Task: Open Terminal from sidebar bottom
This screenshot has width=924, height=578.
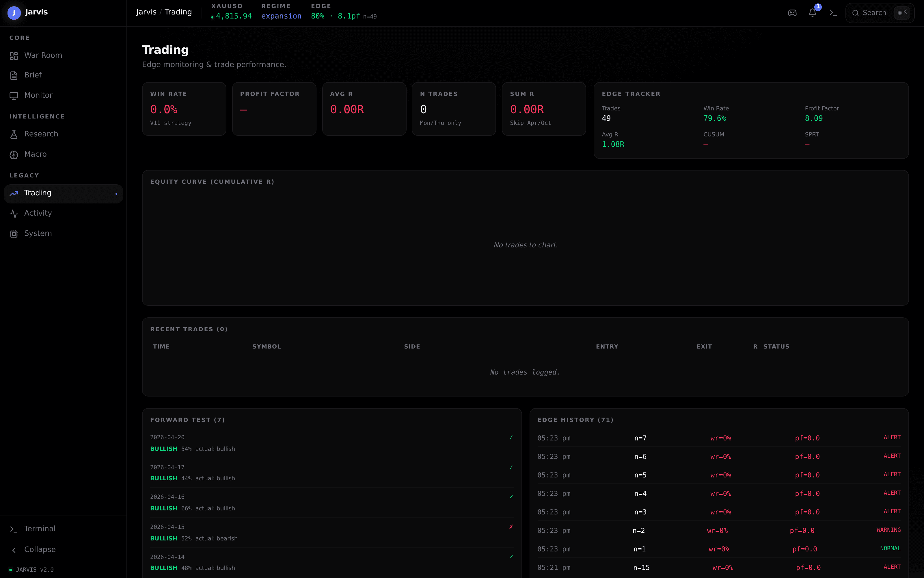Action: [64, 529]
